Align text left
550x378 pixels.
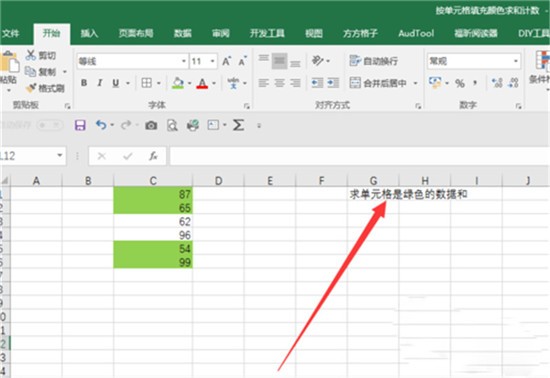click(x=263, y=83)
